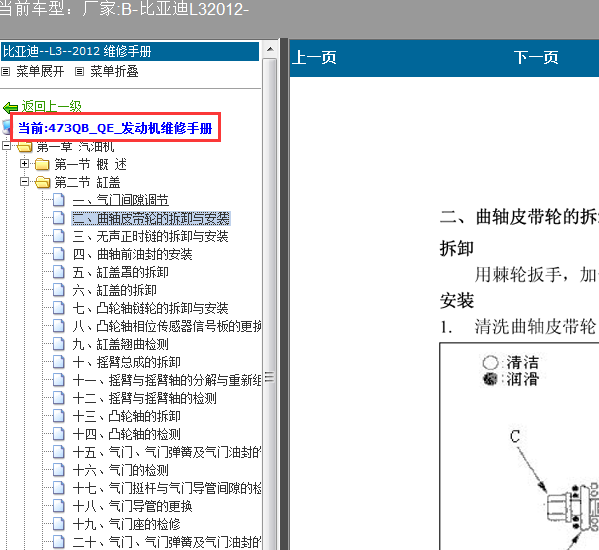Open 九、缸盖翘曲检测
Screen dimensions: 599x550
click(x=121, y=344)
